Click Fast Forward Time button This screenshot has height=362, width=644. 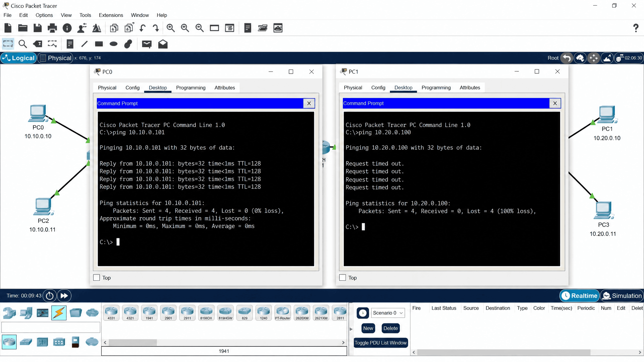(x=64, y=296)
